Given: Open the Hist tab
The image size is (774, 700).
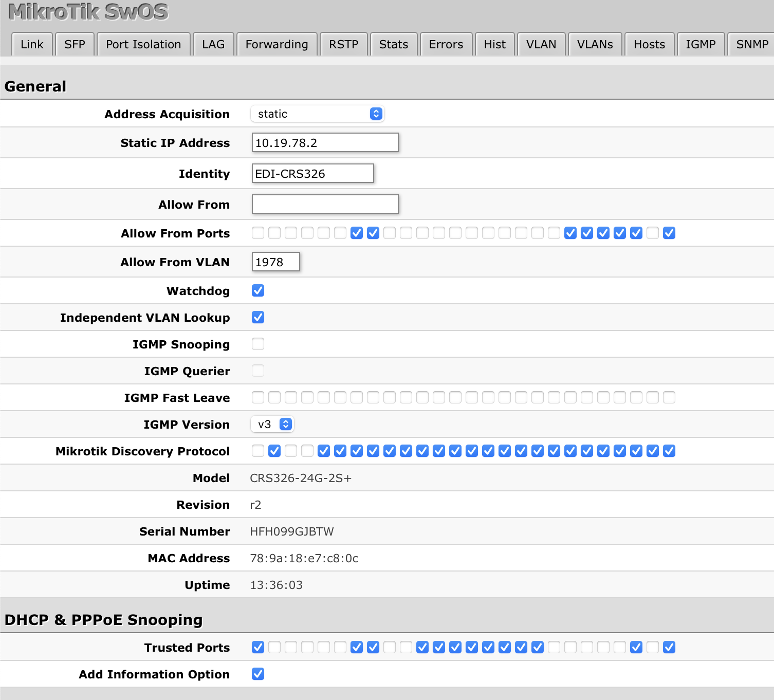Looking at the screenshot, I should click(x=494, y=44).
